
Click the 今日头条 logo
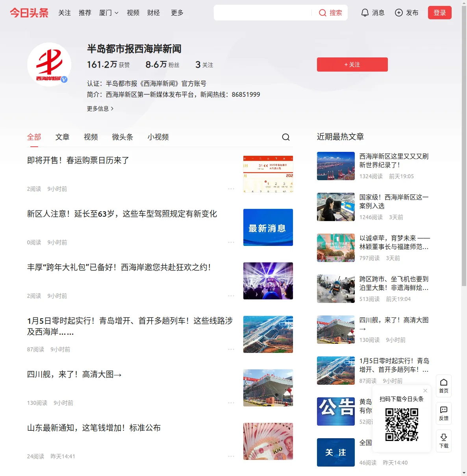pyautogui.click(x=29, y=13)
